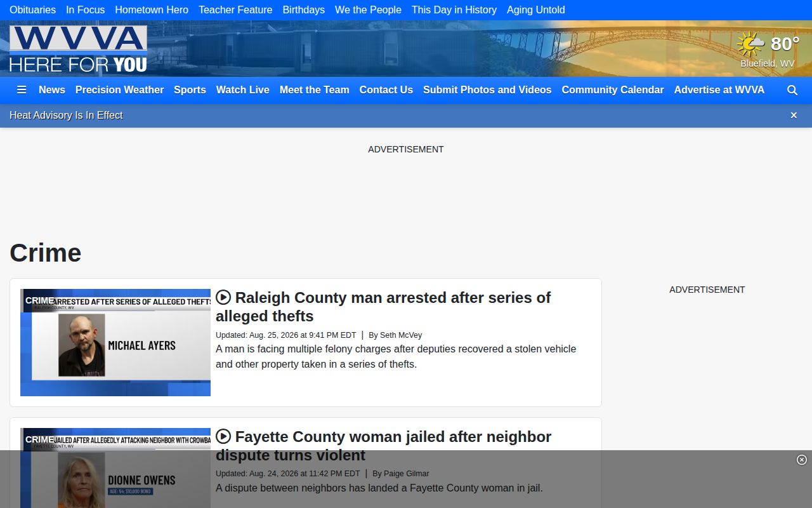
Task: Click the Aug. 25, 2026 update timestamp
Action: pyautogui.click(x=286, y=335)
